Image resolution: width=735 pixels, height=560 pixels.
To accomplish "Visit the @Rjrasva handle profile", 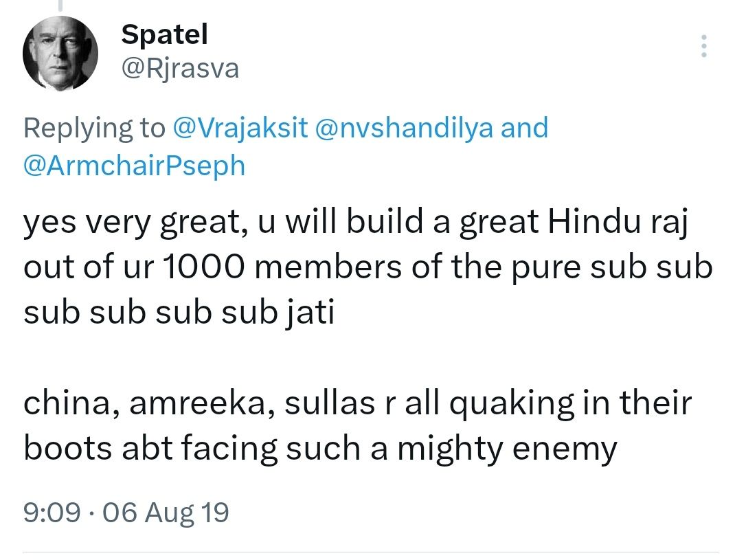I will click(x=180, y=69).
